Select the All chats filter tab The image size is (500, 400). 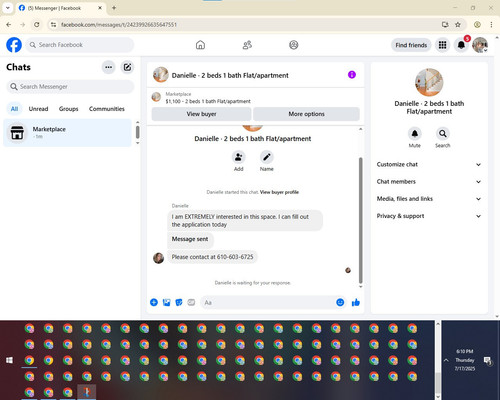[14, 109]
